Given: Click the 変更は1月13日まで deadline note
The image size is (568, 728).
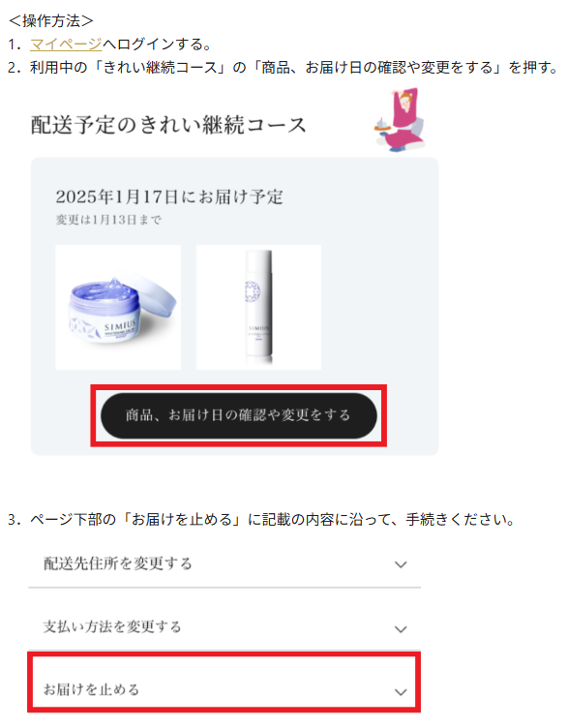Looking at the screenshot, I should coord(108,220).
